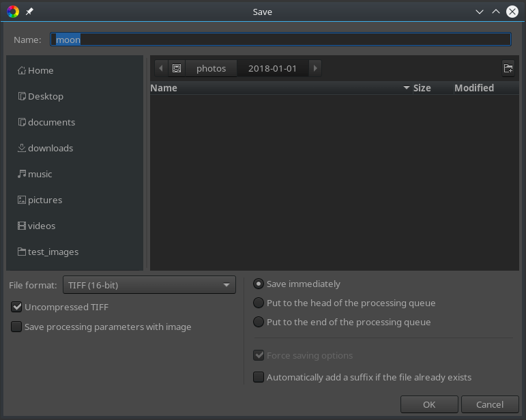Enable Save processing parameters with image
The height and width of the screenshot is (420, 526).
click(x=17, y=327)
